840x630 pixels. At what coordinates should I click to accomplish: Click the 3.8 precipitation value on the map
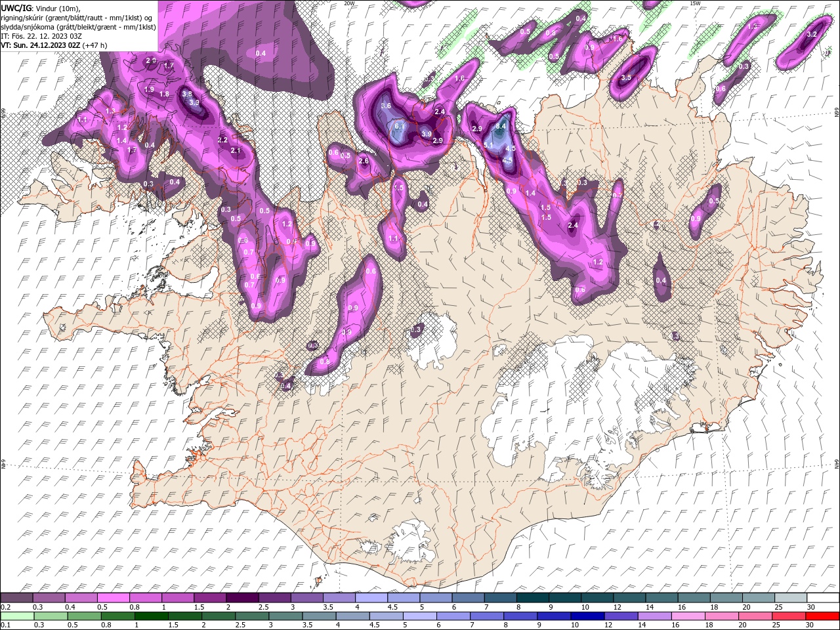pyautogui.click(x=187, y=94)
